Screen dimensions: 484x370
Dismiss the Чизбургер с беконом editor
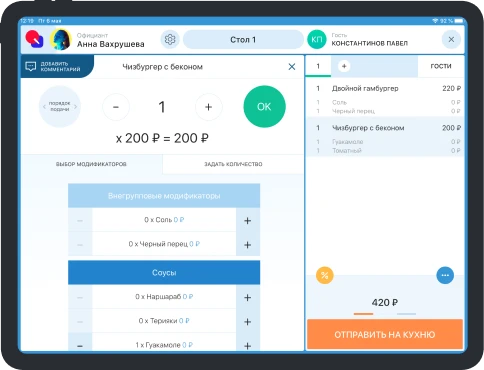292,67
